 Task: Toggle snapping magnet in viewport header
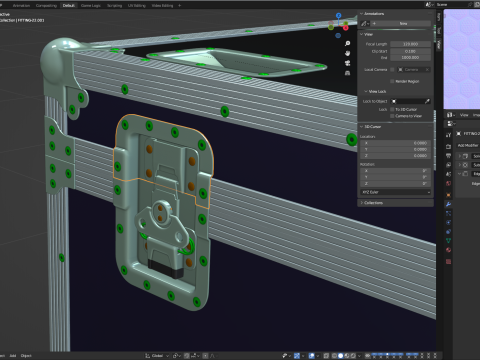pos(187,356)
